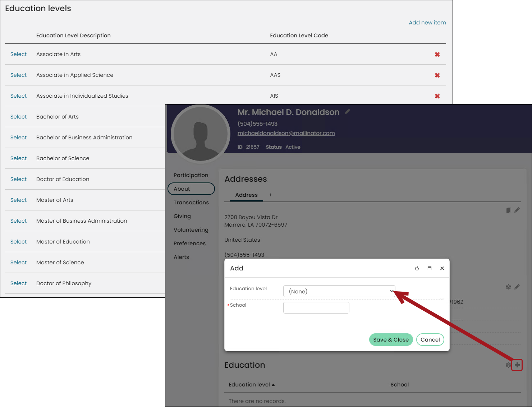Close the Add dialog
The image size is (532, 408).
(442, 268)
